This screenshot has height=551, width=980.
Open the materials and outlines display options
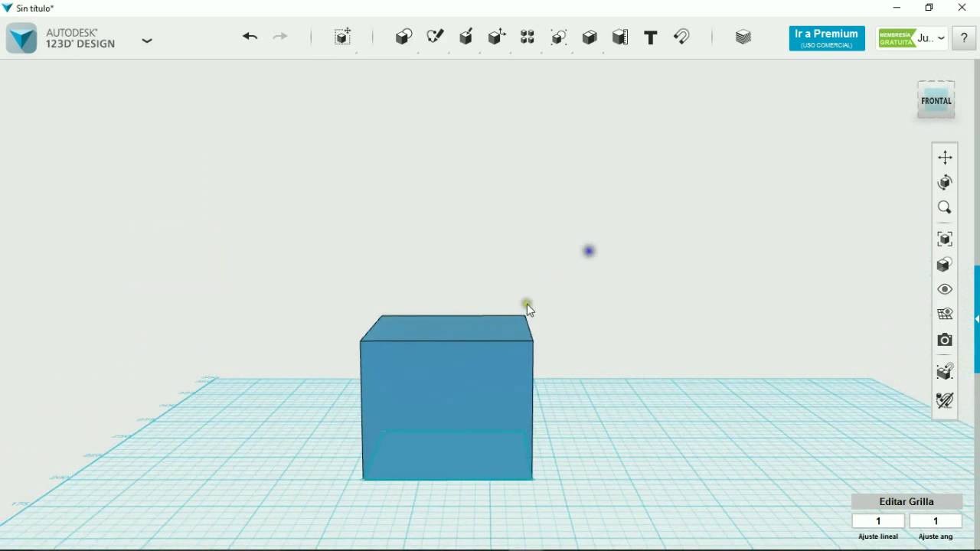945,264
